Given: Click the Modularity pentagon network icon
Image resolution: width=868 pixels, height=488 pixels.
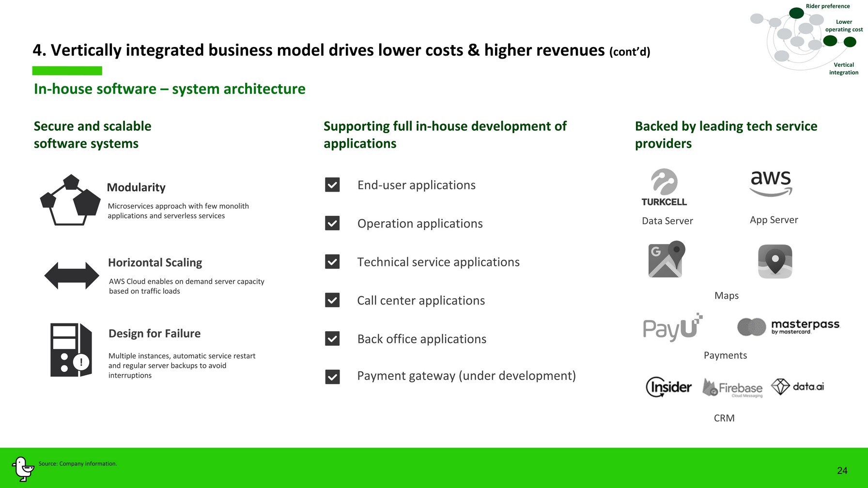Looking at the screenshot, I should click(x=70, y=200).
